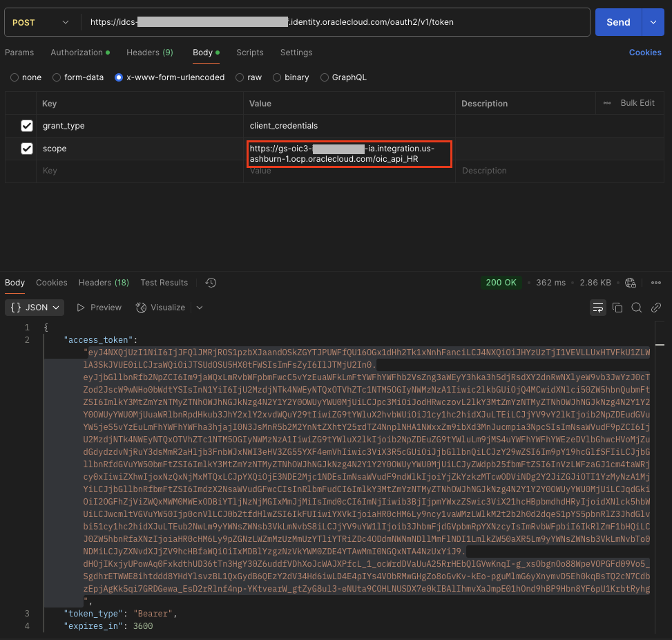Click the request URL input field
Image resolution: width=672 pixels, height=640 pixels.
pyautogui.click(x=332, y=22)
